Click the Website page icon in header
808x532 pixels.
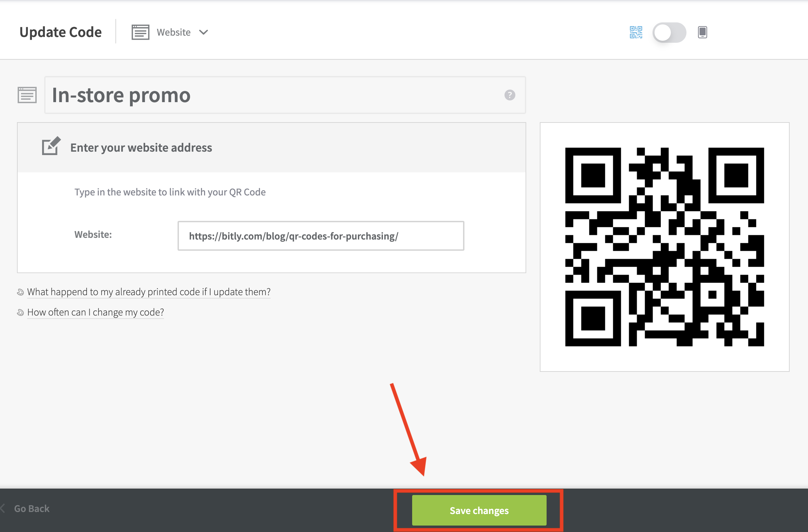coord(140,32)
